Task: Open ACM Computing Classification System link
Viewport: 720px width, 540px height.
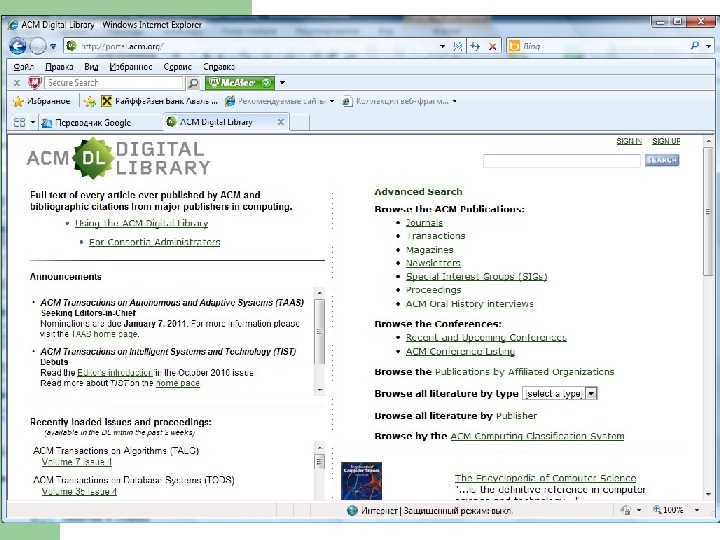Action: [537, 436]
